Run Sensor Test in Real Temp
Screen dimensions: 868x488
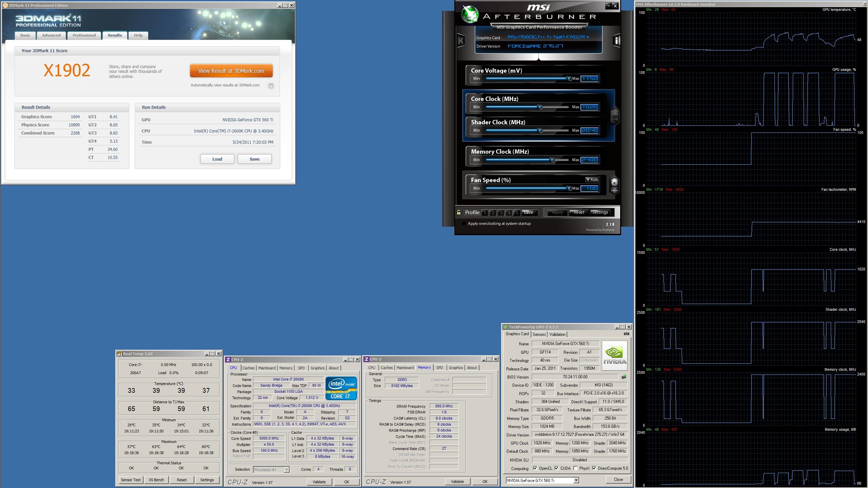point(131,480)
